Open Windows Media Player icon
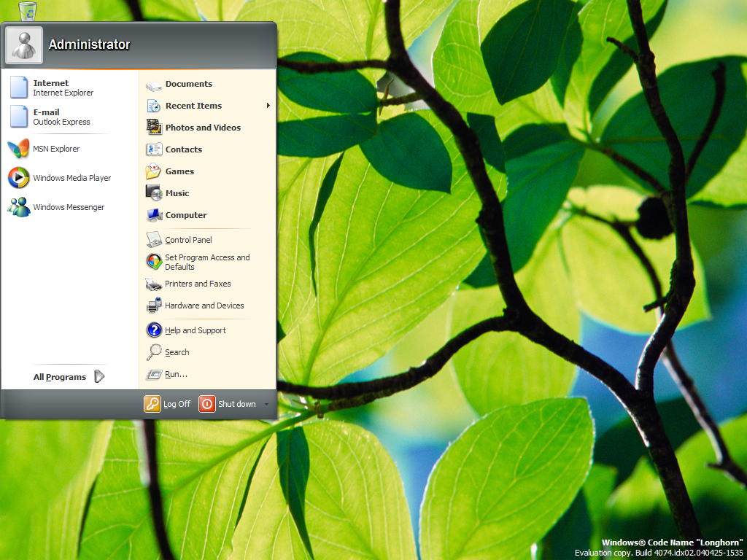The height and width of the screenshot is (560, 747). click(x=18, y=178)
